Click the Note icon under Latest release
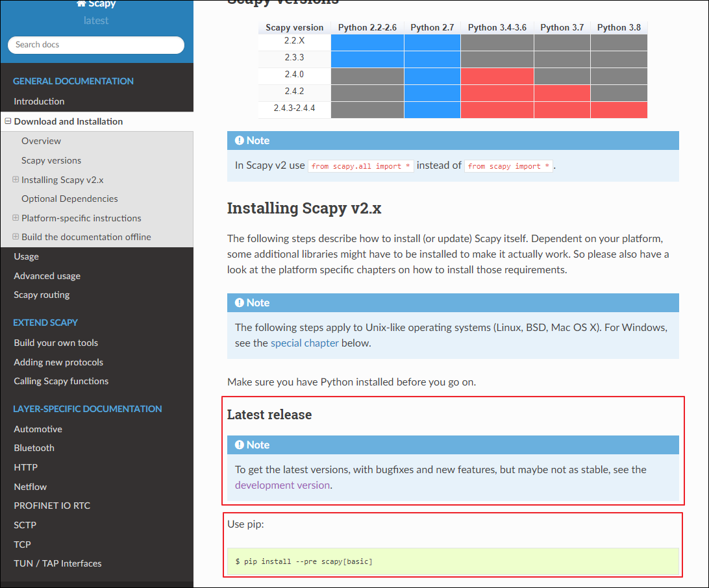 pyautogui.click(x=239, y=445)
